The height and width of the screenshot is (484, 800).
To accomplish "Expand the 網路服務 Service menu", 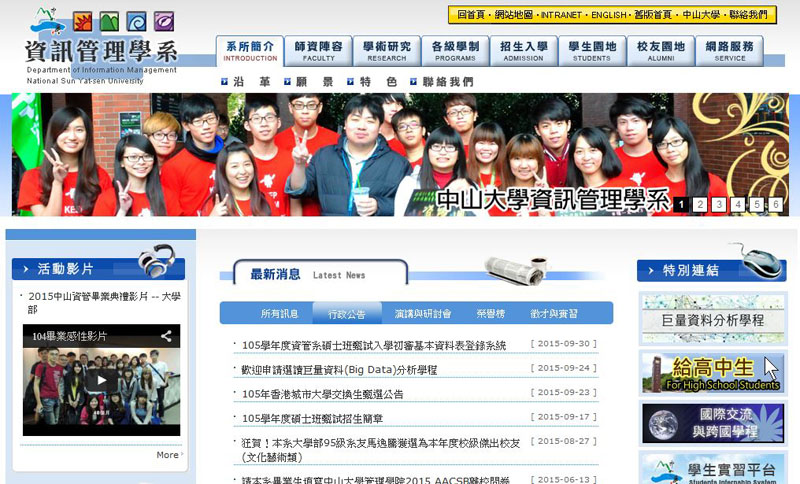I will point(729,51).
